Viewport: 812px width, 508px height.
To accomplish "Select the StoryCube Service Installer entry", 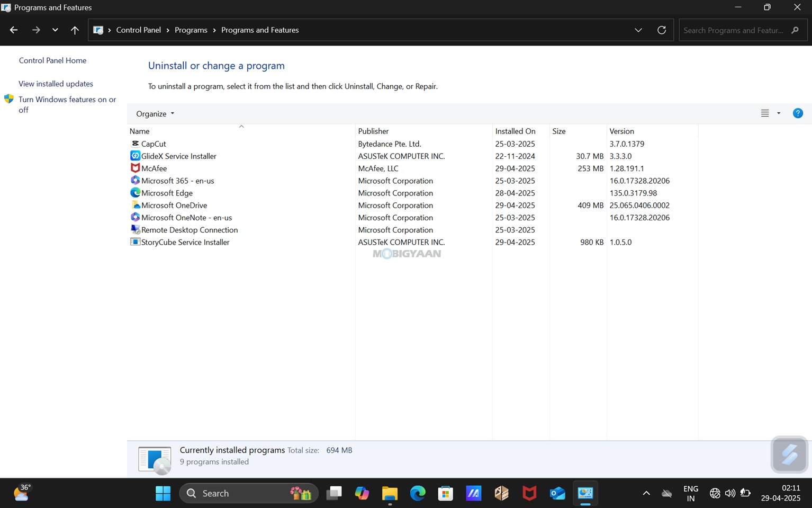I will (185, 242).
